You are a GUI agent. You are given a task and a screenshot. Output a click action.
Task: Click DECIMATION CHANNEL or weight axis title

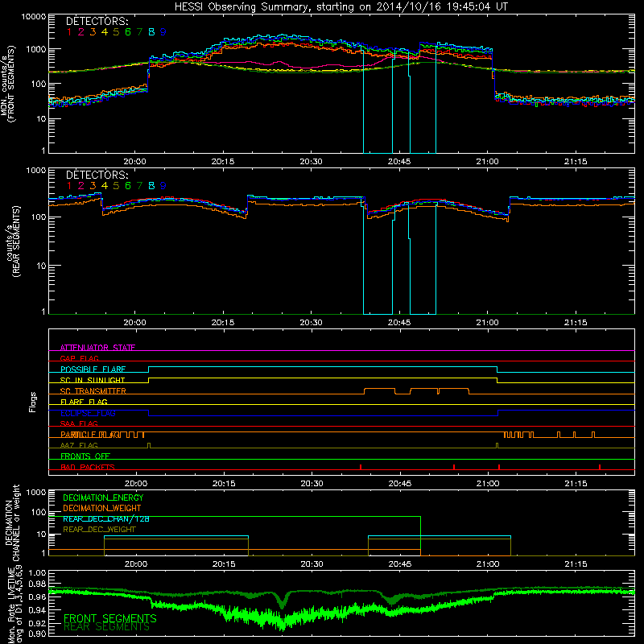coord(12,522)
